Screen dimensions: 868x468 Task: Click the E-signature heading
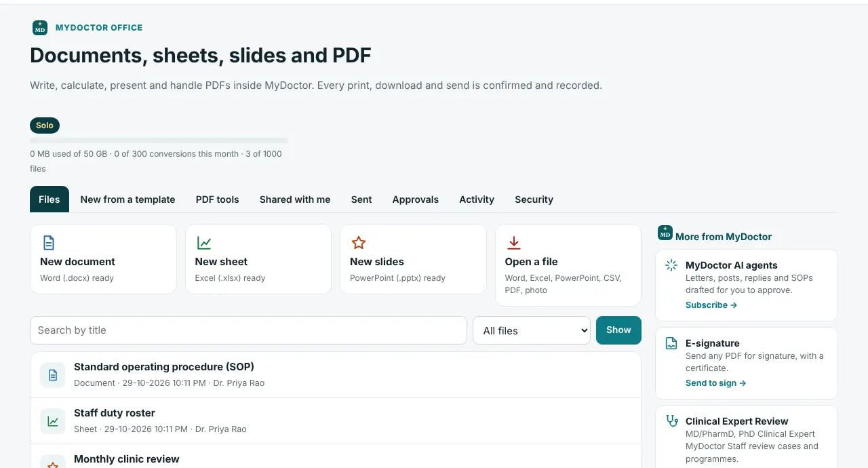pos(713,343)
